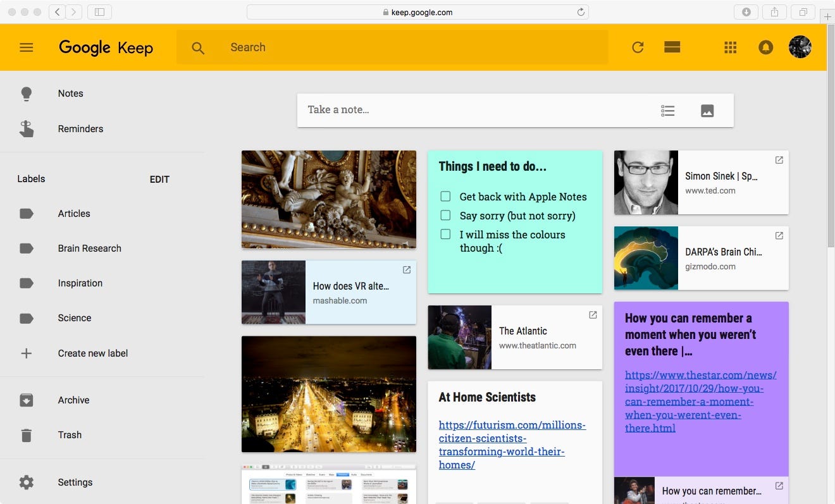Click the Search input field

[392, 47]
